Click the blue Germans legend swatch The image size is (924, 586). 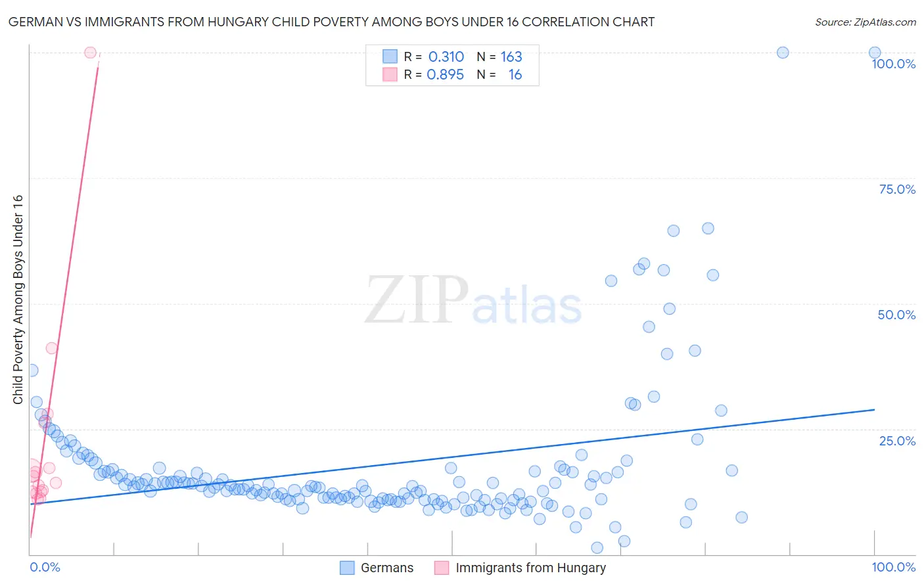347,568
